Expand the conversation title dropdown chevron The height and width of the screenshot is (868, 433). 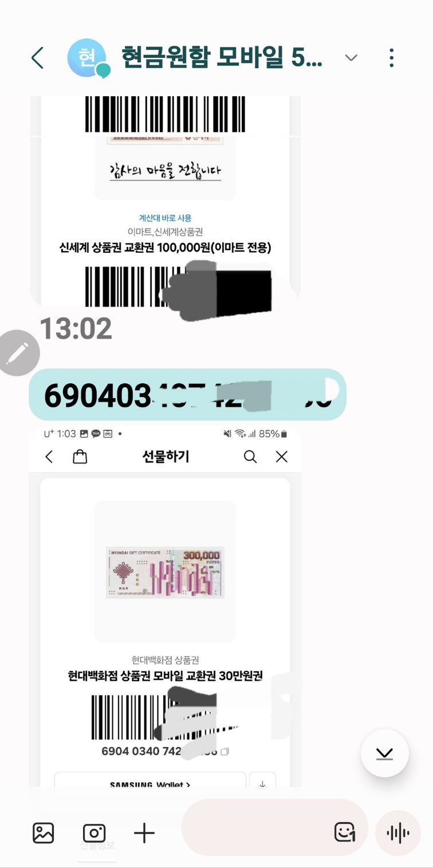coord(351,58)
